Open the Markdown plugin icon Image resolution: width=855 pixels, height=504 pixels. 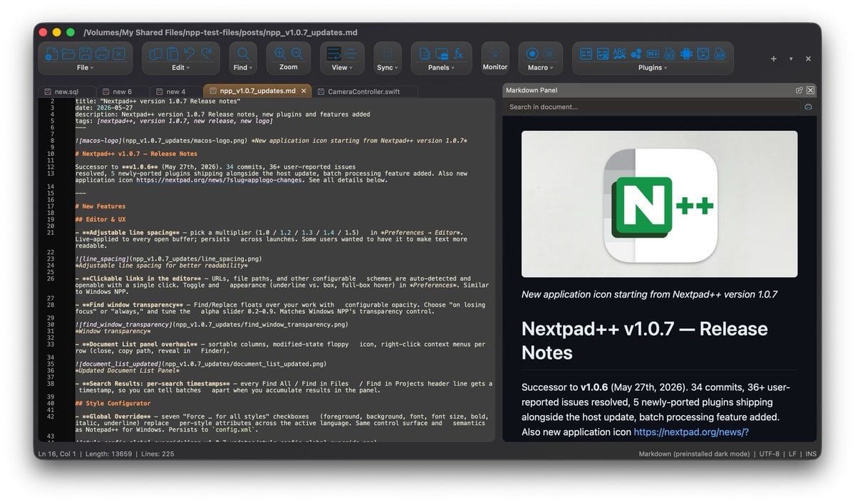point(653,53)
